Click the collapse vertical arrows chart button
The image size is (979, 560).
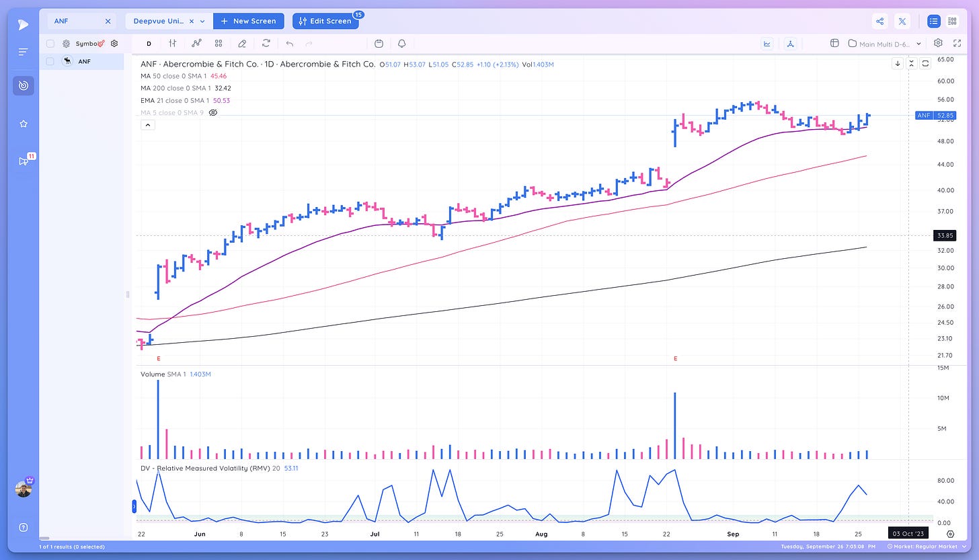point(911,63)
